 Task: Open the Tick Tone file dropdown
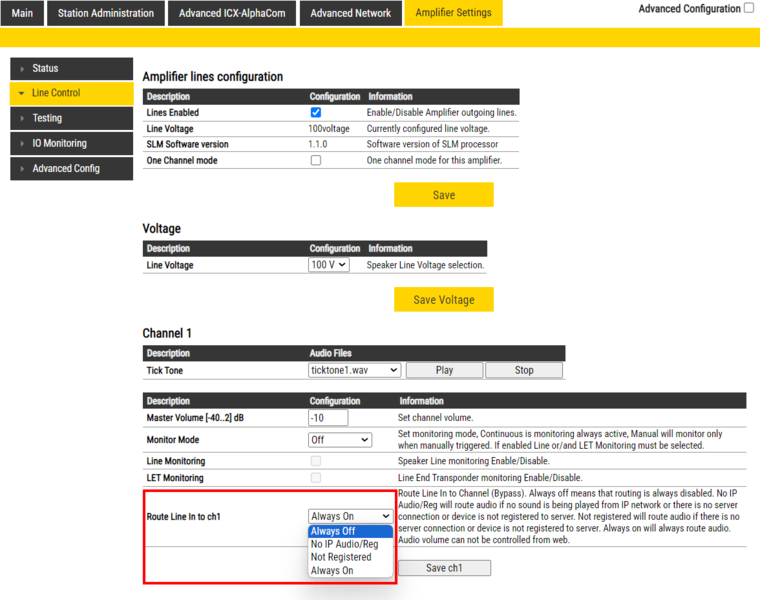click(x=354, y=370)
